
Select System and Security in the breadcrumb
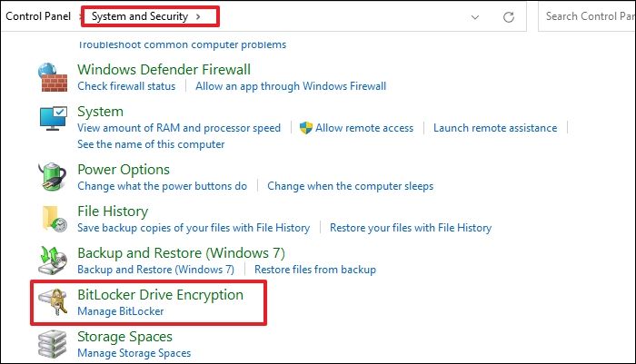point(140,16)
